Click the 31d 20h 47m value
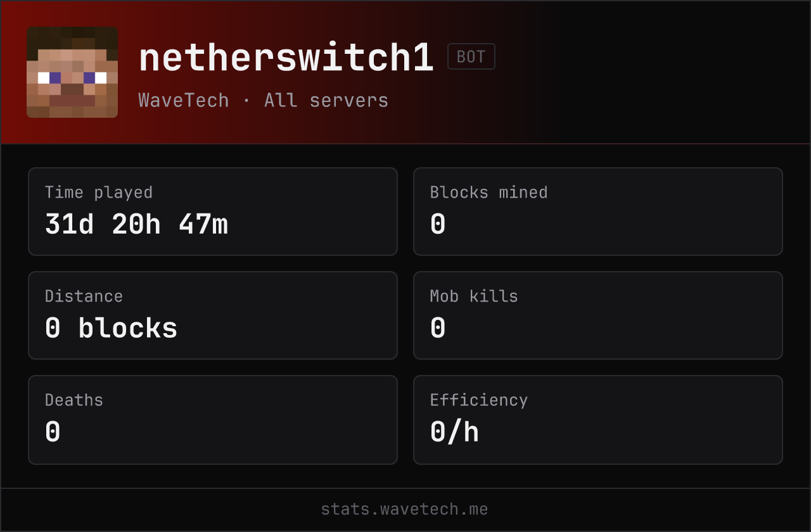Screen dimensions: 811x532 136,224
